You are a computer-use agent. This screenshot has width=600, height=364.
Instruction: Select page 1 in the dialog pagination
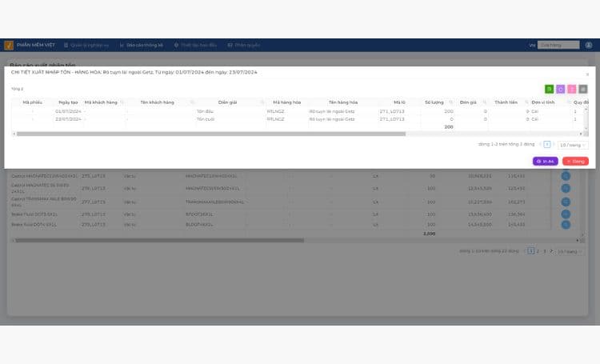click(547, 144)
